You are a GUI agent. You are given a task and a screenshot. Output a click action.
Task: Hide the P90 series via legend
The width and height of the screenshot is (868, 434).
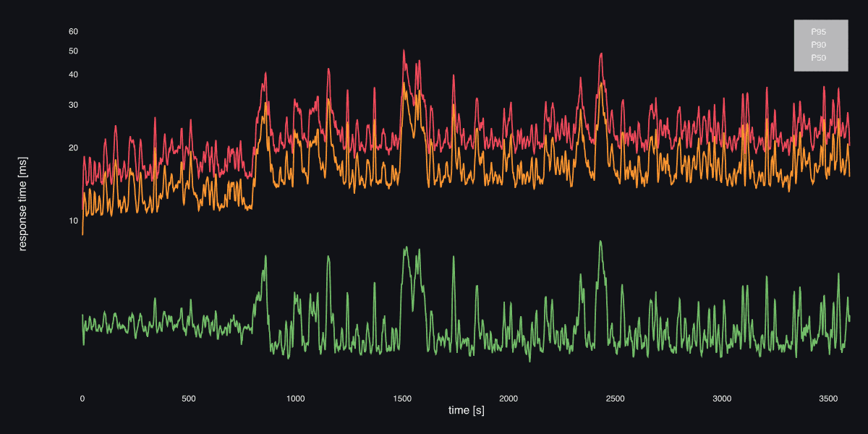click(x=819, y=45)
